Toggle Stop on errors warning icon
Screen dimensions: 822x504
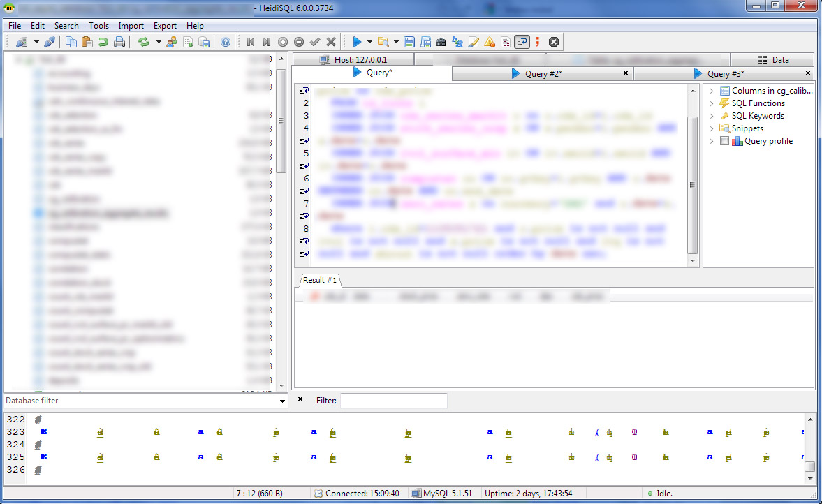[490, 42]
